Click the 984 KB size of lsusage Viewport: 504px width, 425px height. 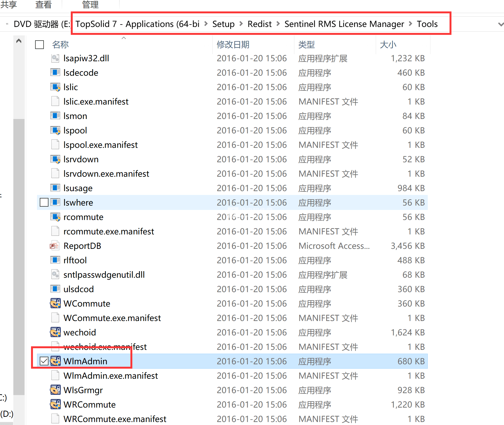tap(411, 188)
